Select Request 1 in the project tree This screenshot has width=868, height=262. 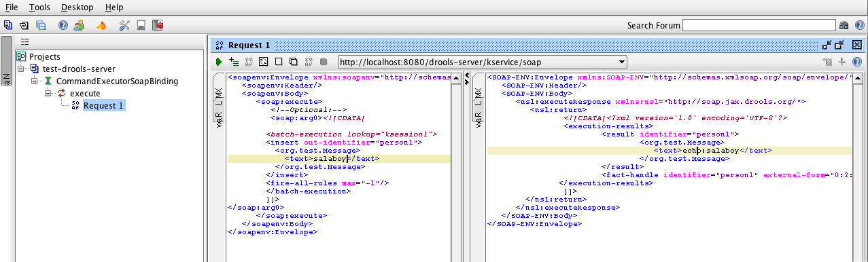coord(103,105)
